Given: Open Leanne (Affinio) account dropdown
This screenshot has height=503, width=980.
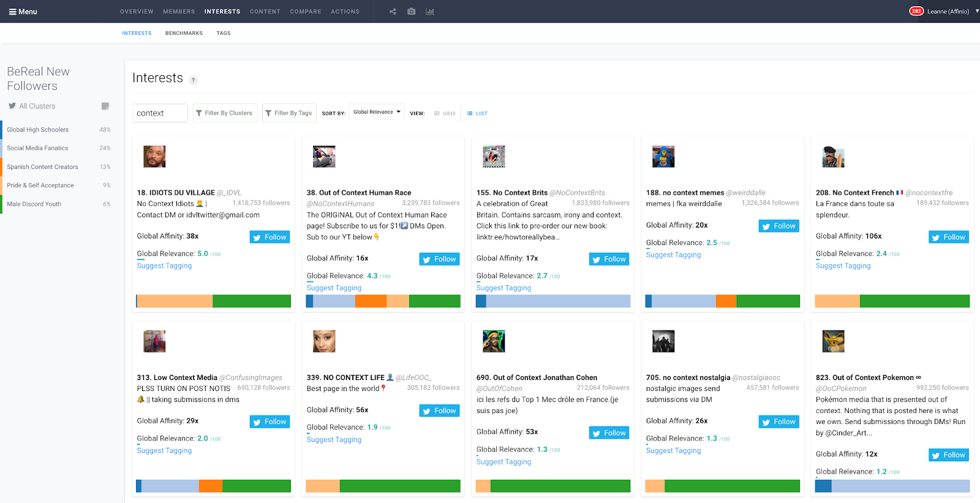Looking at the screenshot, I should pos(952,12).
